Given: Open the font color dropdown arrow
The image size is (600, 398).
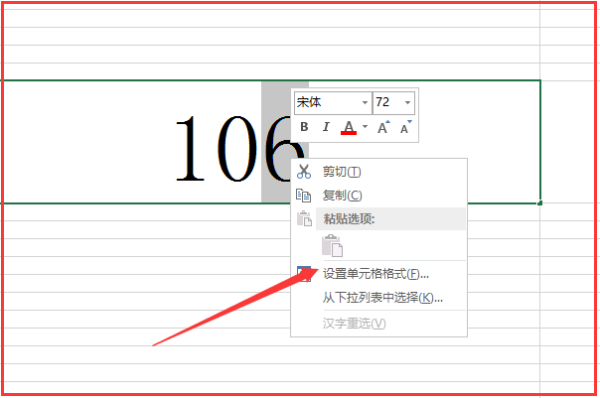Looking at the screenshot, I should 365,127.
